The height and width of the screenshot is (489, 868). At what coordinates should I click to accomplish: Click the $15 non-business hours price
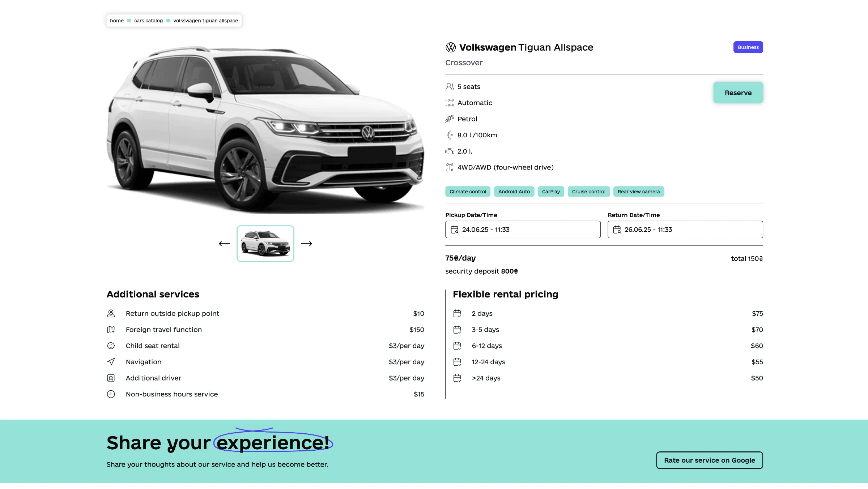tap(419, 394)
